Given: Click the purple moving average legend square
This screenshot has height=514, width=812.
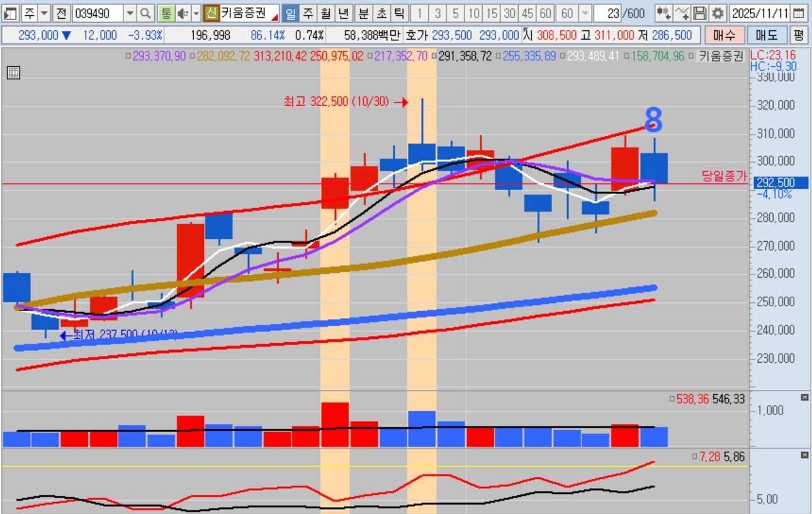Looking at the screenshot, I should [128, 56].
